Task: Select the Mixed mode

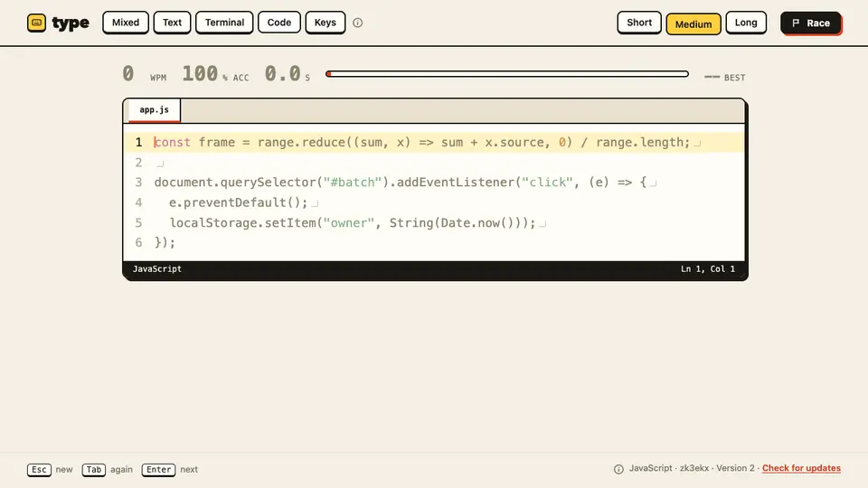Action: 126,23
